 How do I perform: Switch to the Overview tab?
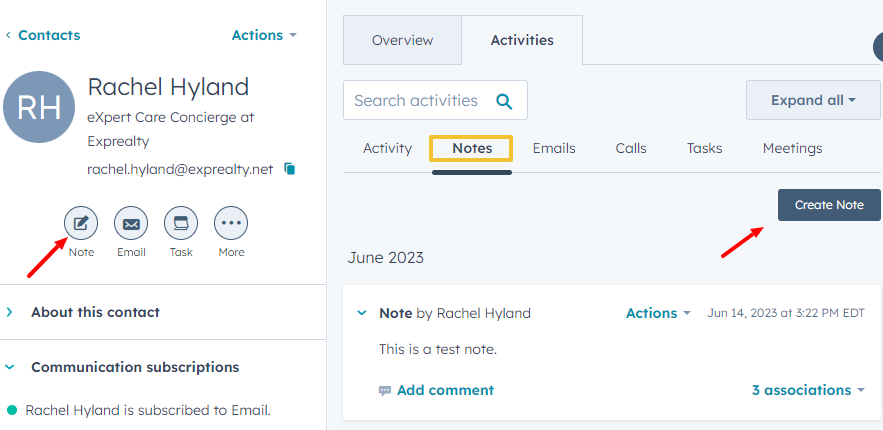(402, 41)
